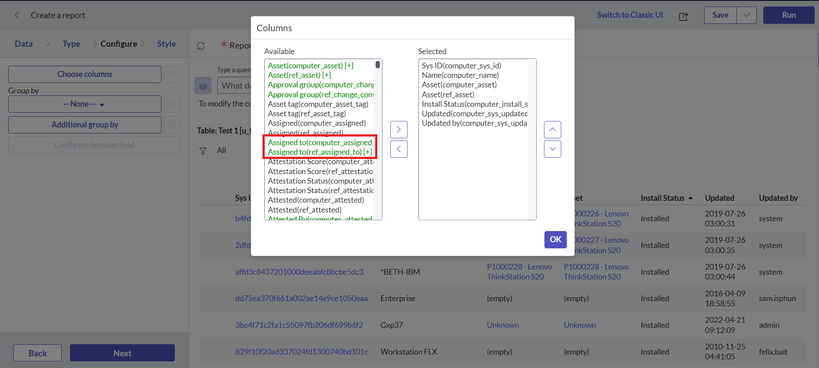Image resolution: width=819 pixels, height=368 pixels.
Task: Open the Sys ID link 829f10f20ad337024fd1300740bd101c
Action: 301,352
